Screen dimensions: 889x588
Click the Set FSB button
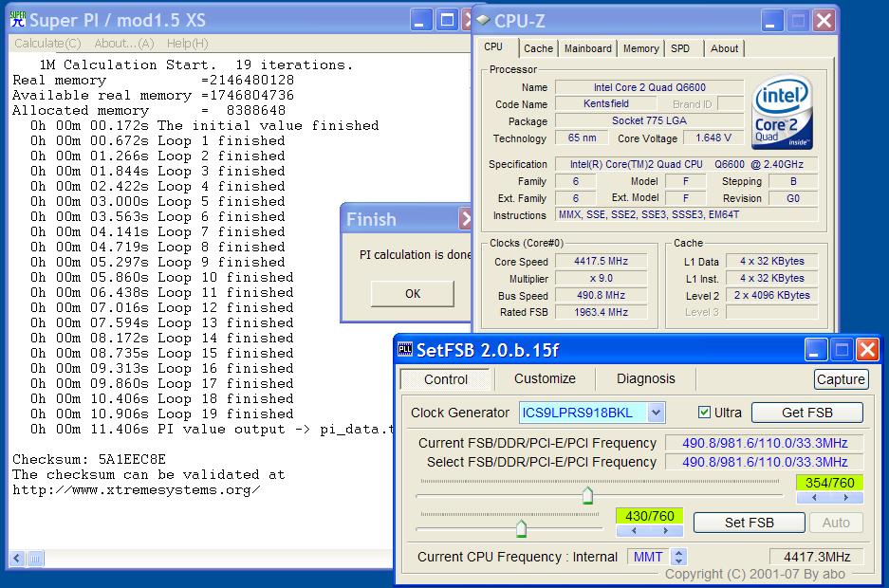pyautogui.click(x=749, y=523)
